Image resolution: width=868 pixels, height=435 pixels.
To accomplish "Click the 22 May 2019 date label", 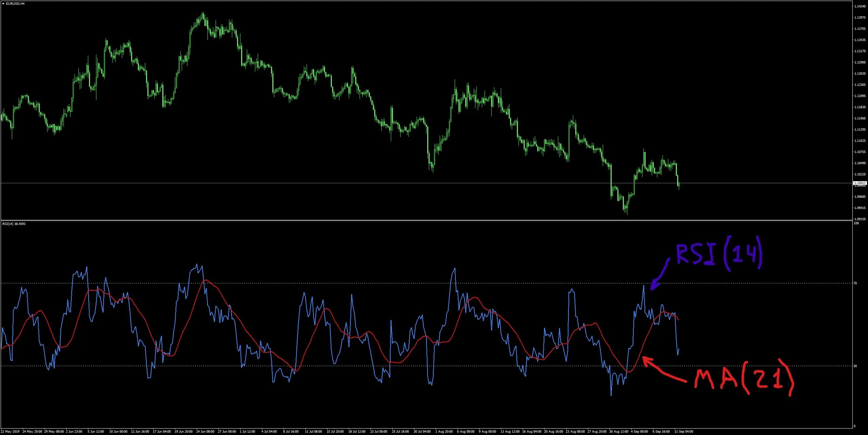I will [x=10, y=432].
